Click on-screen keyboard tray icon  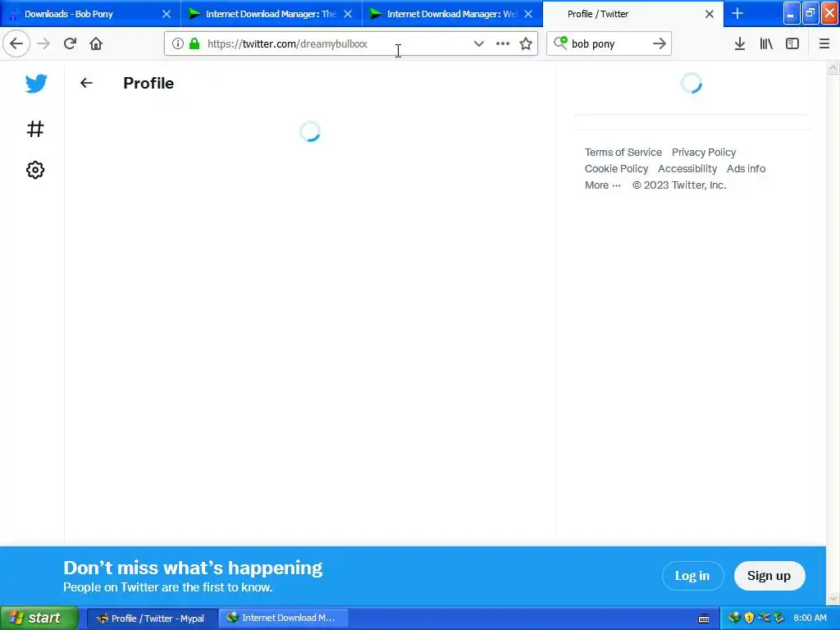click(x=704, y=619)
